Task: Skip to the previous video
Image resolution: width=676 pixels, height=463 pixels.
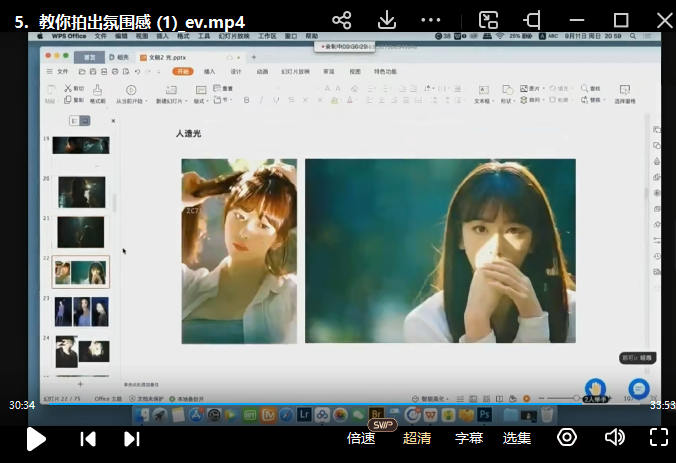Action: coord(88,438)
